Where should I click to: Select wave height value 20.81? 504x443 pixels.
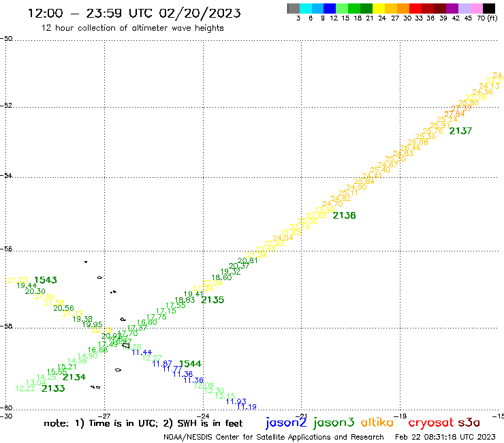click(248, 260)
